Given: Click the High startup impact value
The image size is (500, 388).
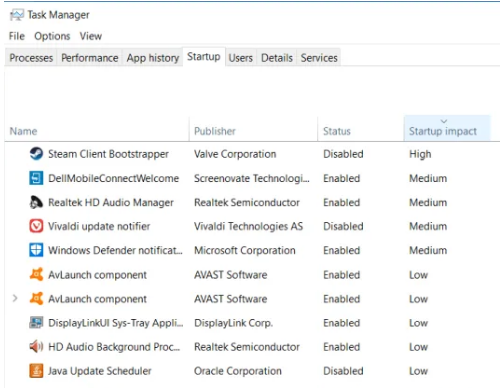Looking at the screenshot, I should (x=420, y=154).
